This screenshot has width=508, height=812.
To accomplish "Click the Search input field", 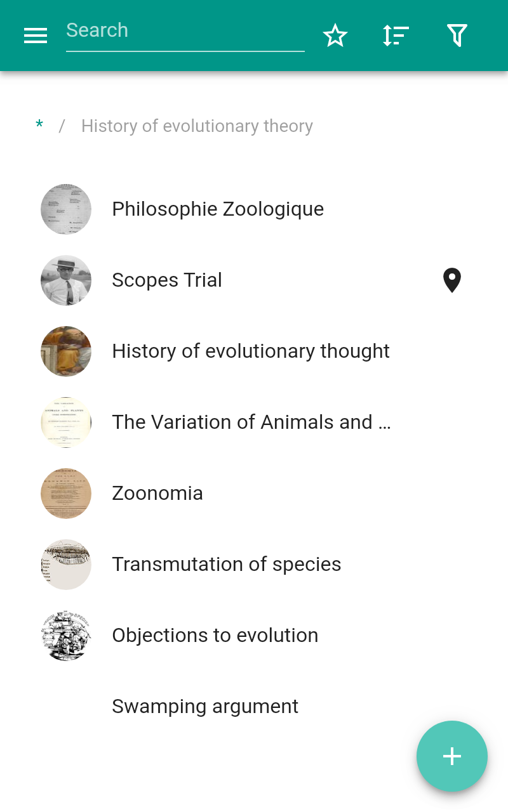I will (185, 30).
